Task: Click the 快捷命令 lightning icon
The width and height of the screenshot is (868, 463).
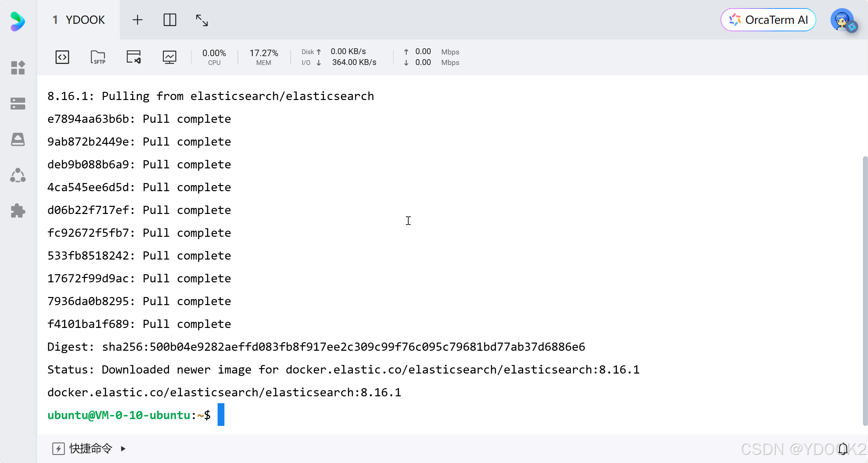Action: tap(59, 449)
